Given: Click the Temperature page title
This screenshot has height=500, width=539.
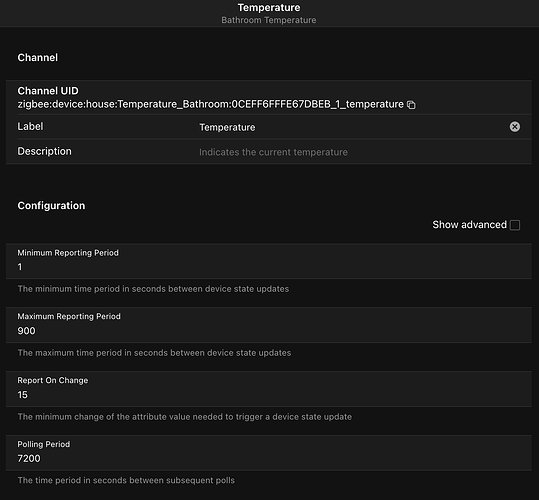Looking at the screenshot, I should coord(269,8).
